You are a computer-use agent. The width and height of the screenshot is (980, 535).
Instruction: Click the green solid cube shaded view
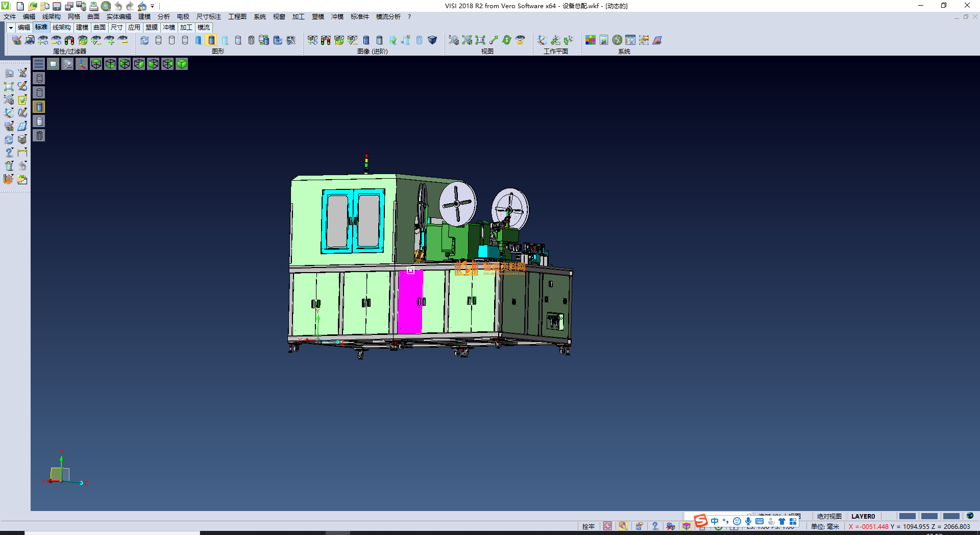pyautogui.click(x=182, y=64)
